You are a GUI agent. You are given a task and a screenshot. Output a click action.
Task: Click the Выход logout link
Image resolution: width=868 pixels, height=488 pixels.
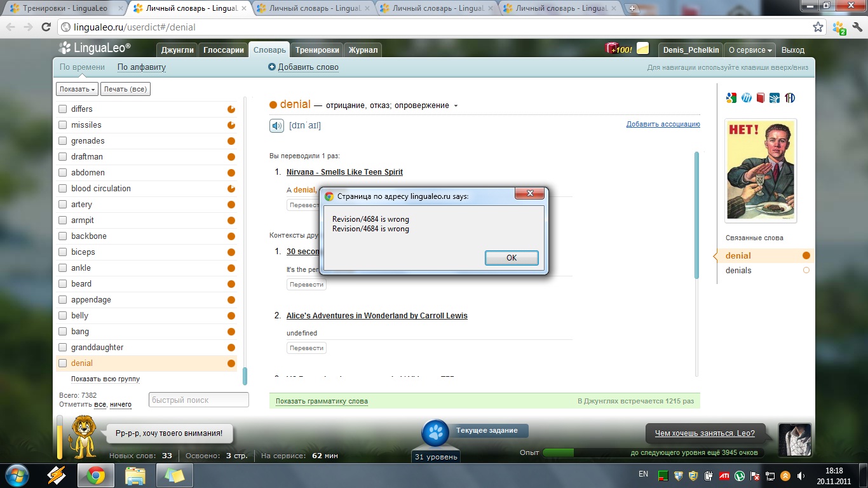pyautogui.click(x=792, y=50)
